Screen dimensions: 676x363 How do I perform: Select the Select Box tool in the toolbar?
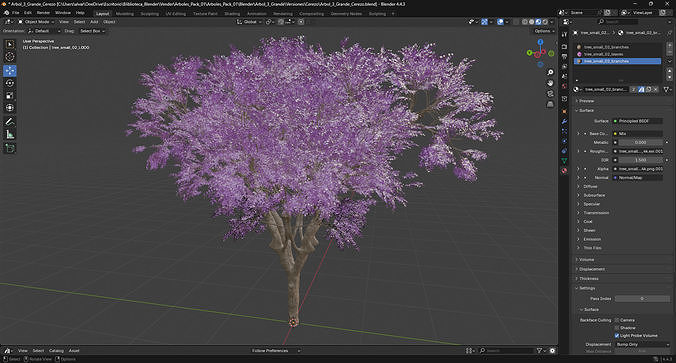[10, 44]
